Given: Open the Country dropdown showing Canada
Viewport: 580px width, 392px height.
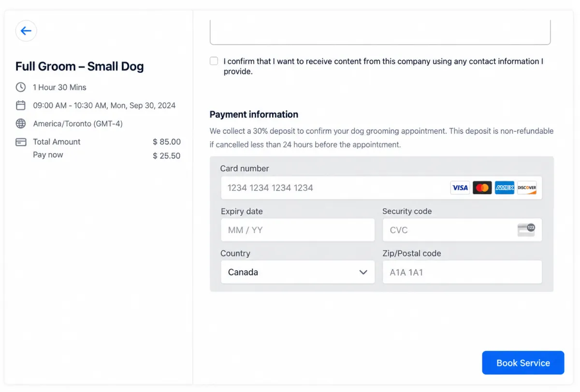Looking at the screenshot, I should pyautogui.click(x=298, y=272).
